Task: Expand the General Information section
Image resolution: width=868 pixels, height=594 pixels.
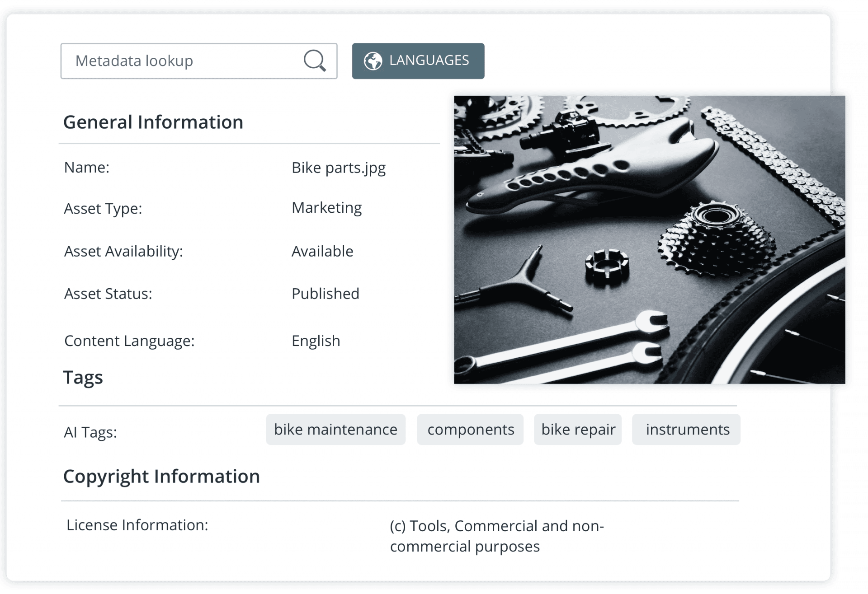Action: pos(154,121)
